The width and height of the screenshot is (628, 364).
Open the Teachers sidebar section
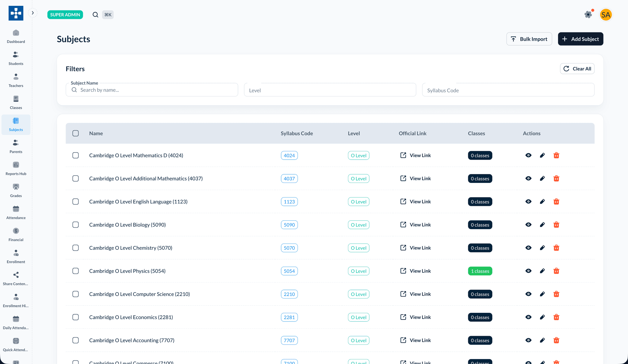click(x=16, y=81)
